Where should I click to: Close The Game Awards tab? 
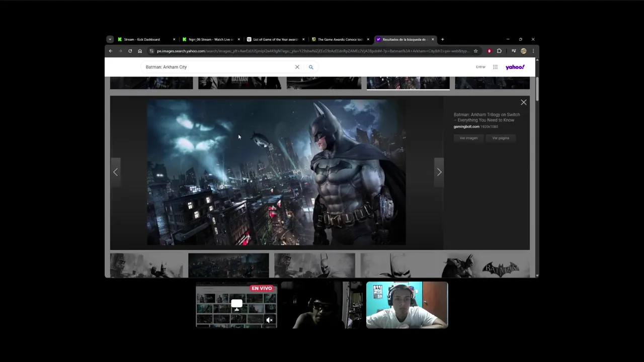(368, 39)
